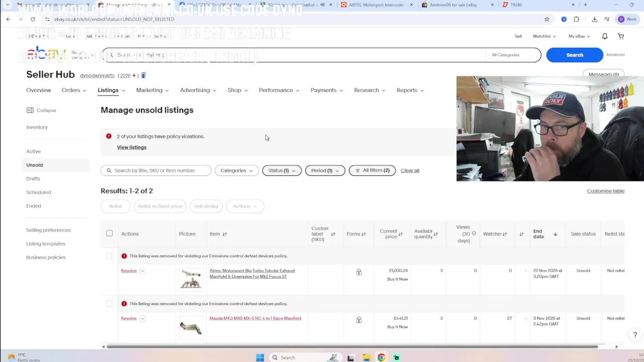The height and width of the screenshot is (362, 644).
Task: Open the browser extensions puzzle icon
Action: pyautogui.click(x=577, y=19)
